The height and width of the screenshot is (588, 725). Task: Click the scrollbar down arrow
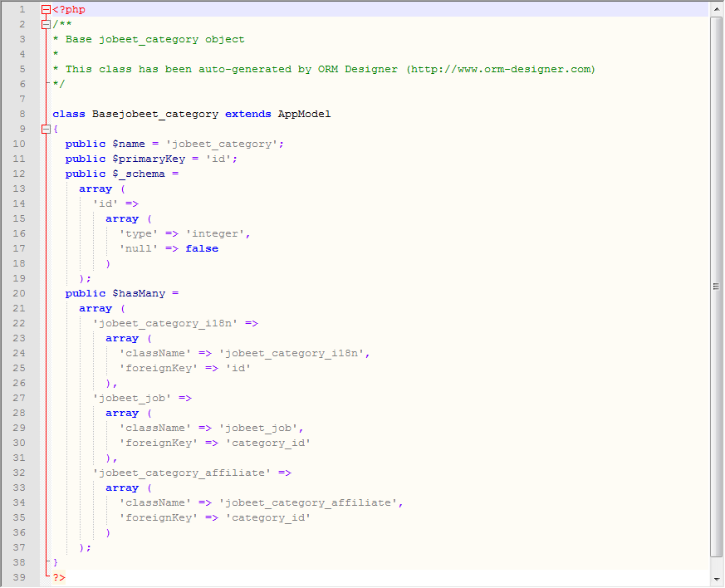(716, 578)
